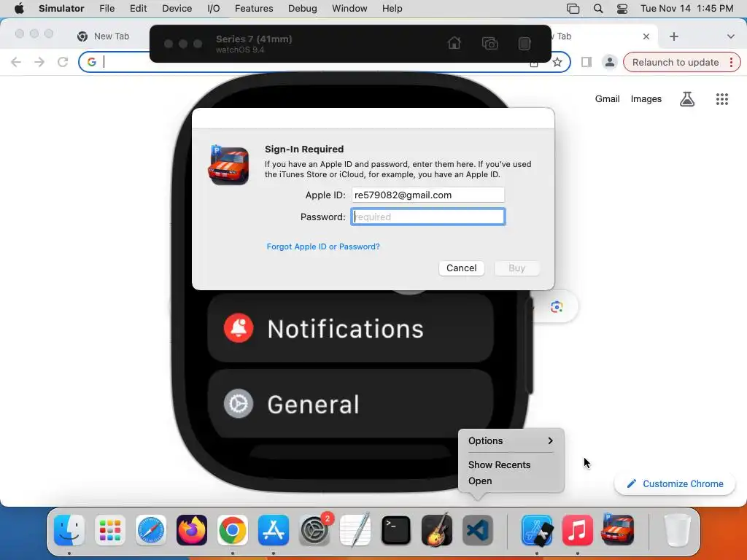Click the Simulator Home button icon
Screen dimensions: 747x560
click(x=454, y=43)
